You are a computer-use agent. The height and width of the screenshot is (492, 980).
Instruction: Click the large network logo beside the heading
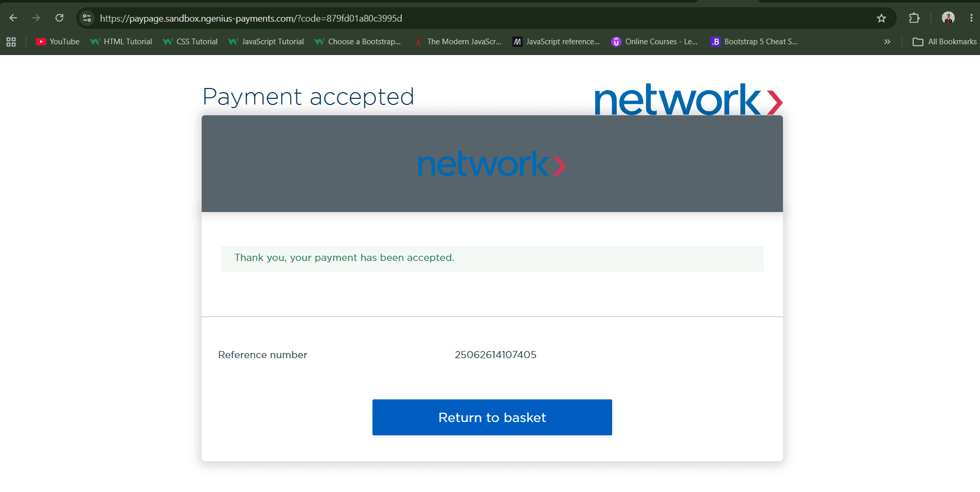click(x=688, y=99)
